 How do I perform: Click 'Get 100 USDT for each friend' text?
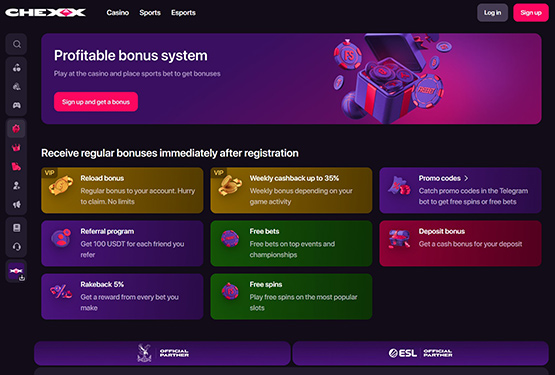point(132,244)
